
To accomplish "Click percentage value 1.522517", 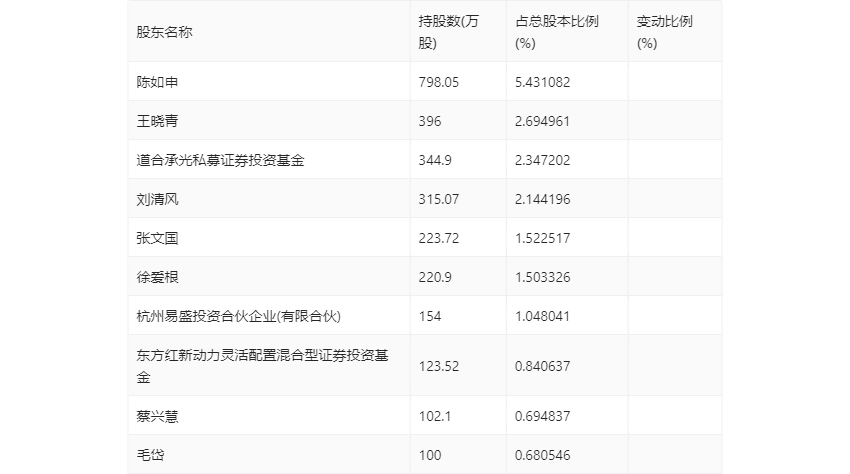I will point(543,238).
